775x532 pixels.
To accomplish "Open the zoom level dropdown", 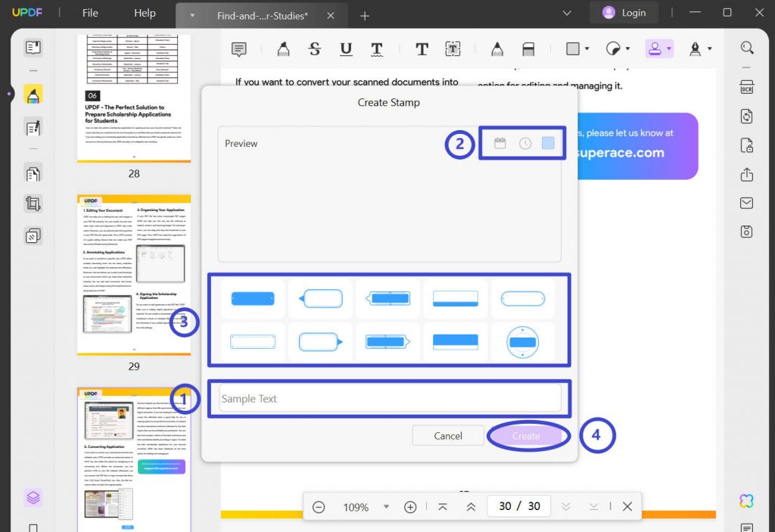I will [387, 506].
